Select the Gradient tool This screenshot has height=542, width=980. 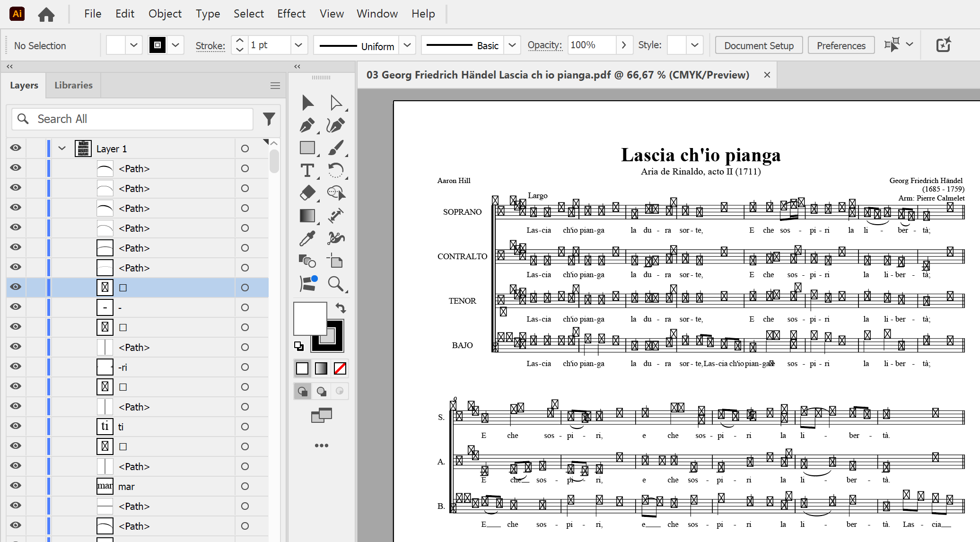[307, 216]
